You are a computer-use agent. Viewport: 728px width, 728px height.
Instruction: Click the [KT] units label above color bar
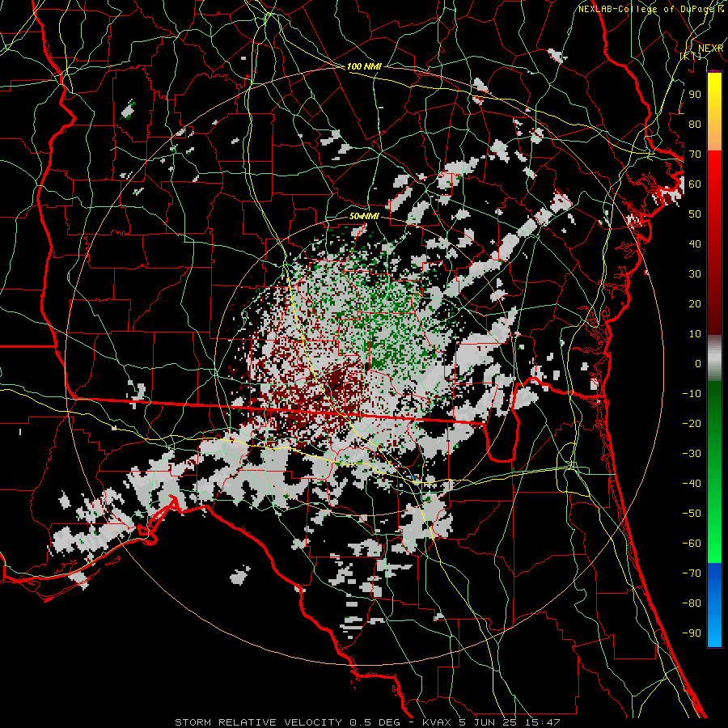pos(691,56)
